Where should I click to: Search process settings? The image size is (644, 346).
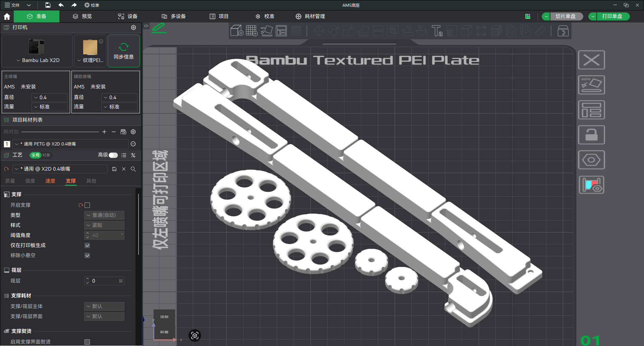click(133, 169)
